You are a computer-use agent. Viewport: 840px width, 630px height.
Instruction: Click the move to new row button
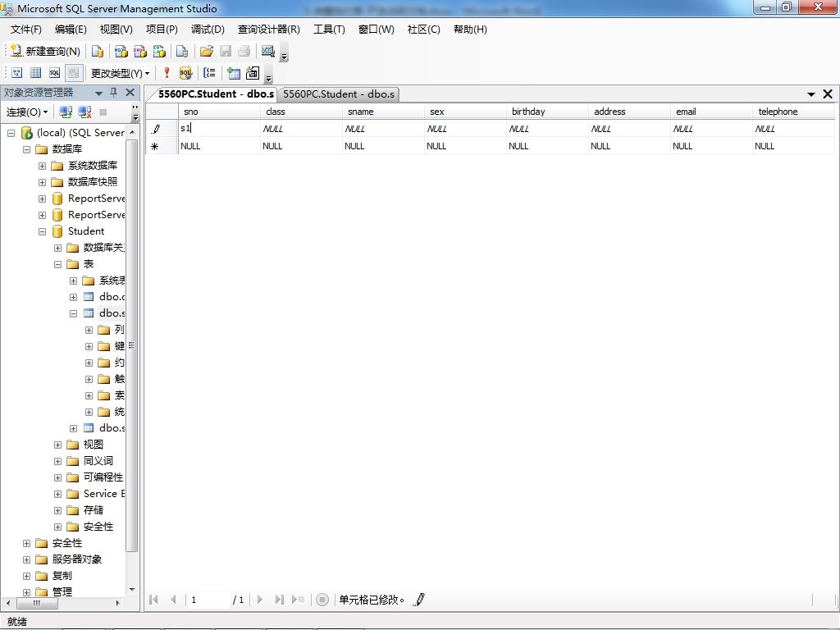299,600
